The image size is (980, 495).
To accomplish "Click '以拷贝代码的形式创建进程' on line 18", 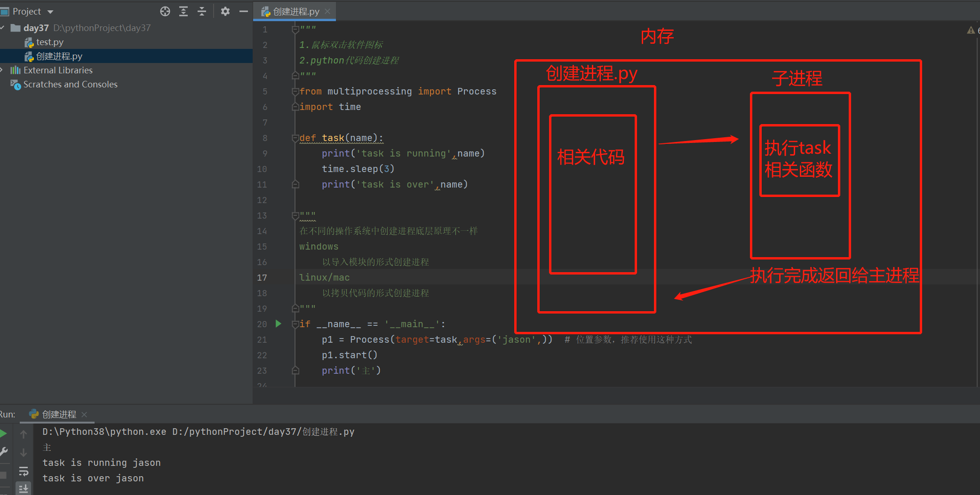I will (375, 293).
